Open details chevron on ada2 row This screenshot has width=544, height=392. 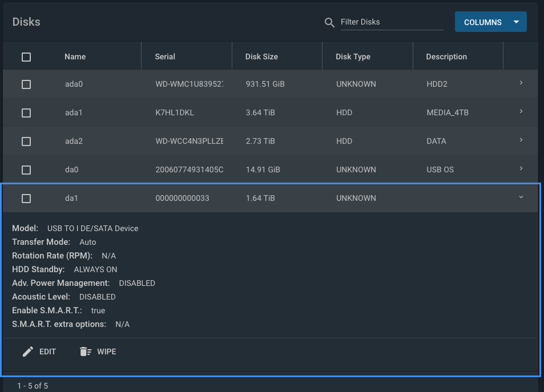coord(521,140)
